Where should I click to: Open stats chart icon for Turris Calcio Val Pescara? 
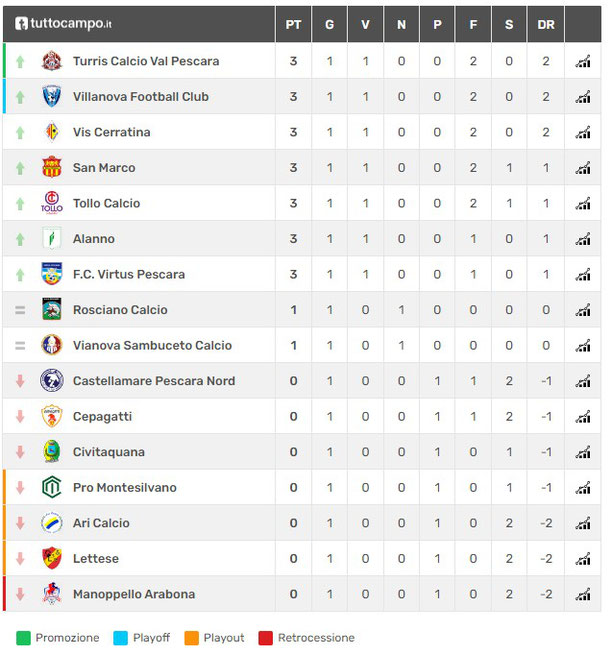(x=583, y=61)
